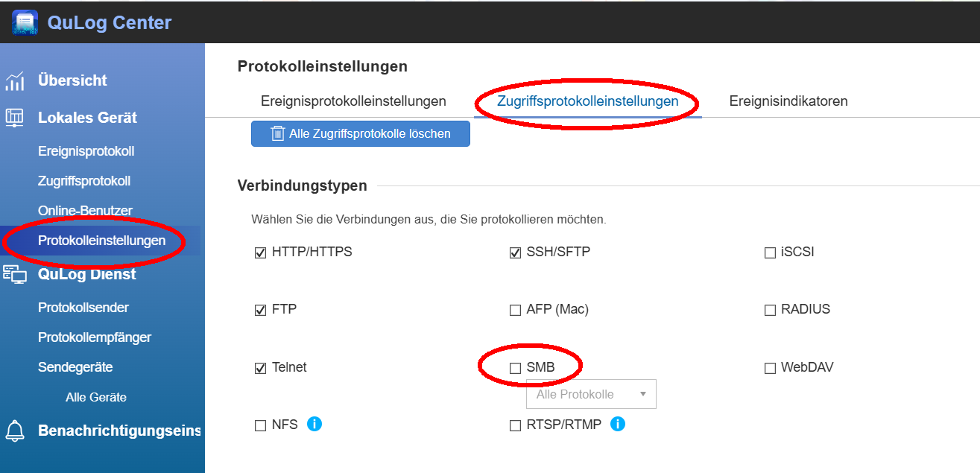980x473 pixels.
Task: Switch to the Ereignisprotokolleinstellungen tab
Action: pos(353,101)
